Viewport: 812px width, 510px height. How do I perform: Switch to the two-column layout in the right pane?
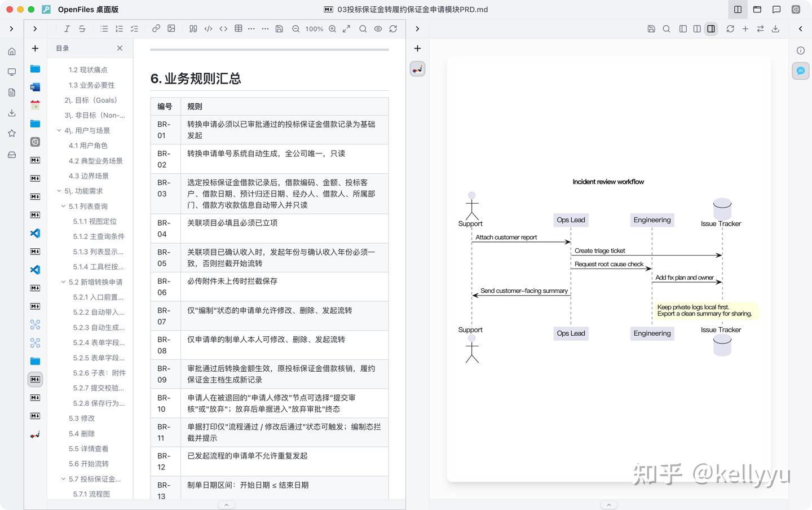(x=697, y=29)
